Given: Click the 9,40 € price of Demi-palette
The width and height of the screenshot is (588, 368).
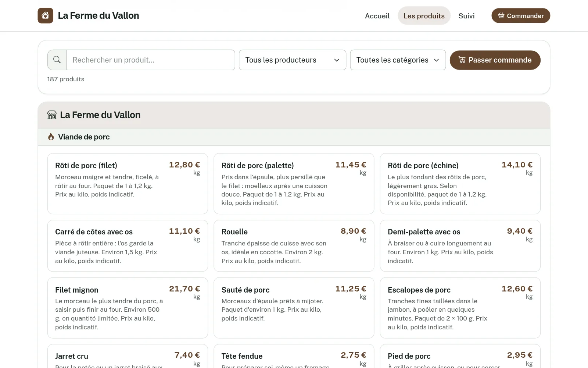Looking at the screenshot, I should (x=520, y=231).
